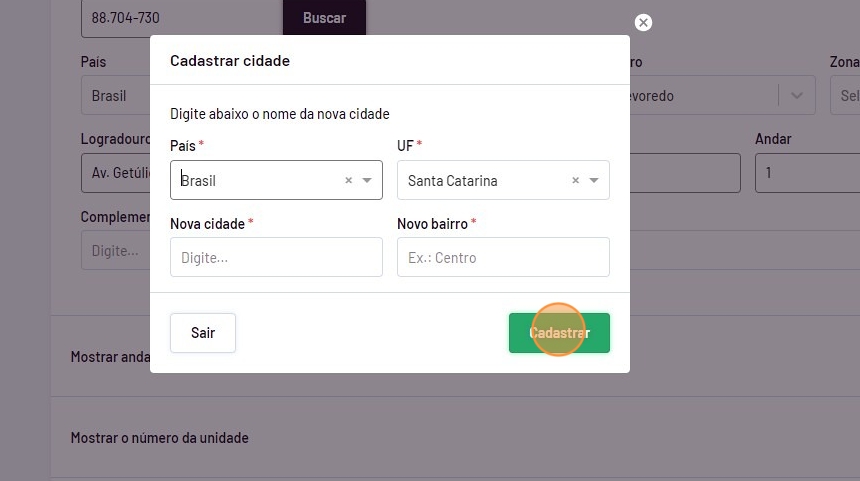This screenshot has width=860, height=481.
Task: Click the Buscar button next to the CEP
Action: tap(324, 18)
